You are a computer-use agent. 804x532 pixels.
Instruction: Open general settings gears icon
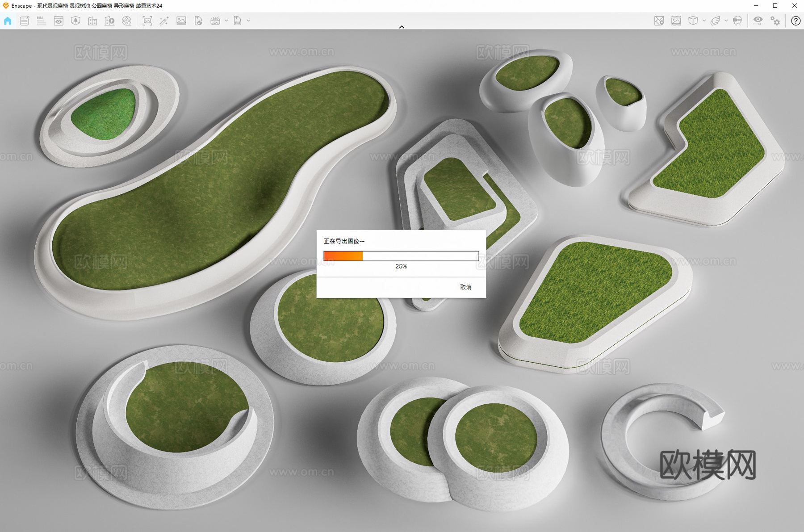[x=775, y=21]
